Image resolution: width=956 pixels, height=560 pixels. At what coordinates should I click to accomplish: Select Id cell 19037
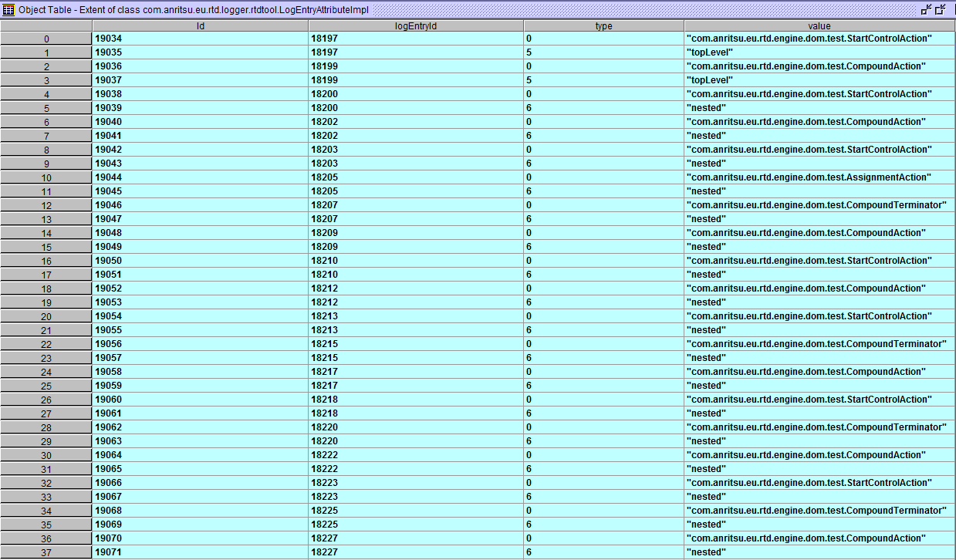(201, 80)
